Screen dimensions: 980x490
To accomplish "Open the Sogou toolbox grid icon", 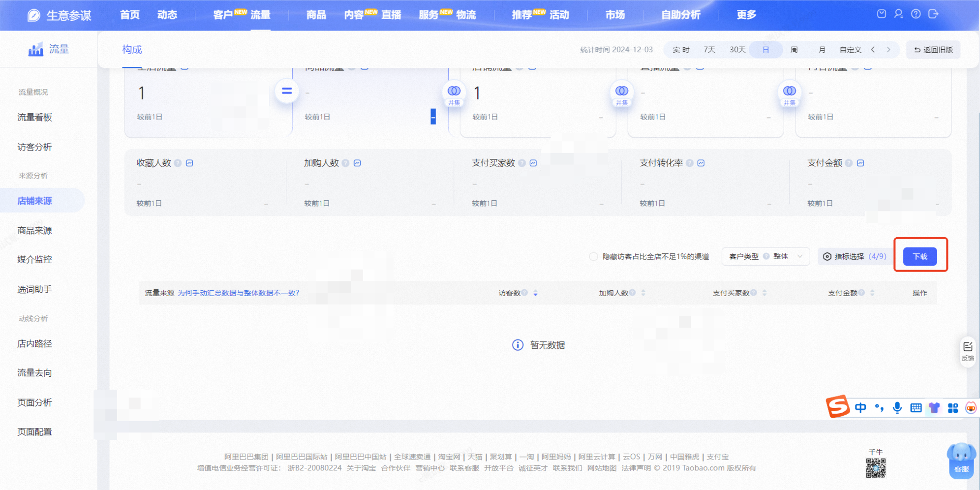I will point(953,408).
